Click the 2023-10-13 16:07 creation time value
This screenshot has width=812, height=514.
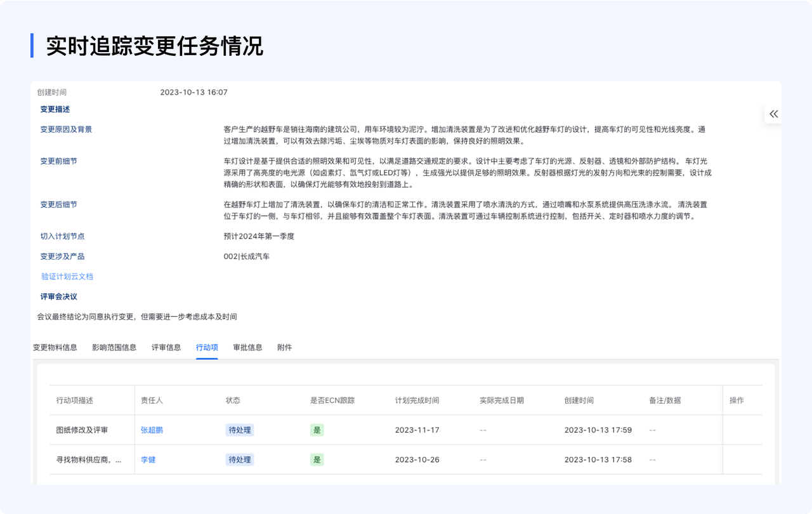click(193, 93)
